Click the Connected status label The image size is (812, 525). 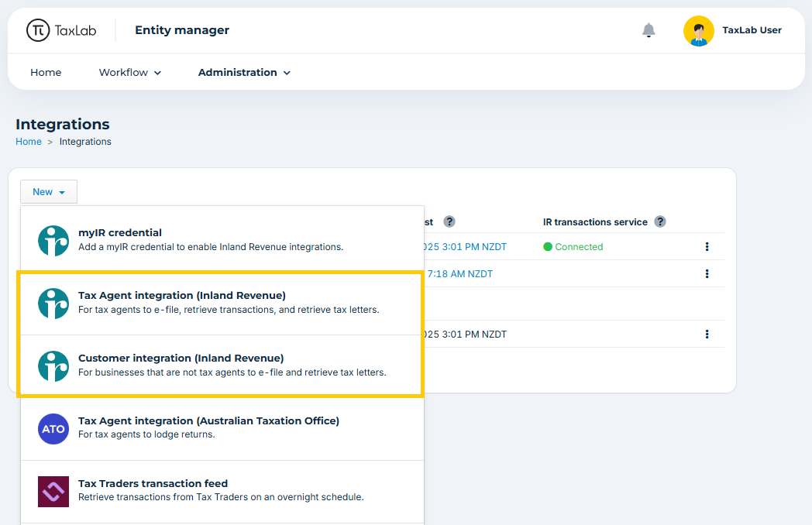[x=579, y=247]
